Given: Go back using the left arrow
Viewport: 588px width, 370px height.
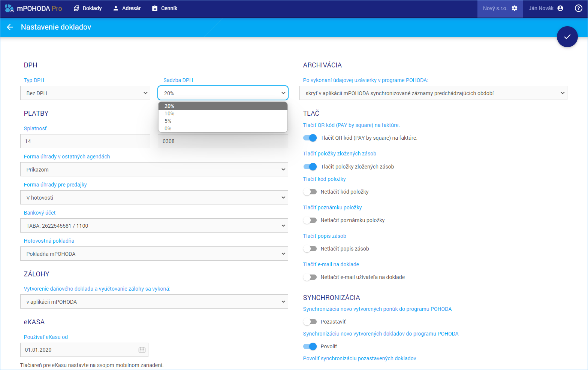Looking at the screenshot, I should [10, 27].
